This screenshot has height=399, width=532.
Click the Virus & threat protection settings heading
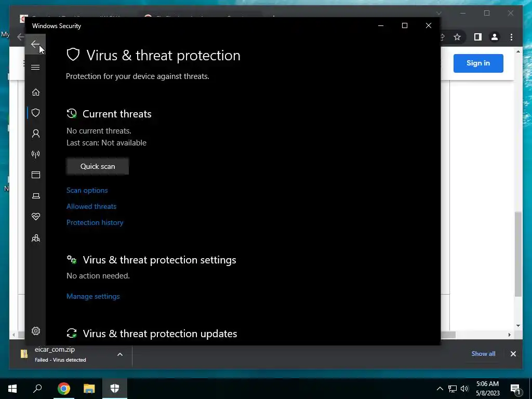coord(159,260)
